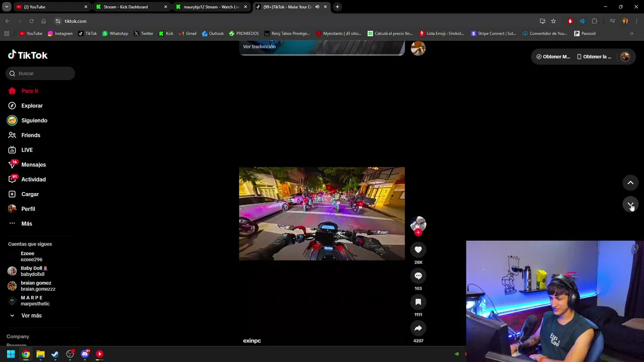Viewport: 644px width, 362px height.
Task: Follow creator via red plus badge
Action: [x=418, y=232]
